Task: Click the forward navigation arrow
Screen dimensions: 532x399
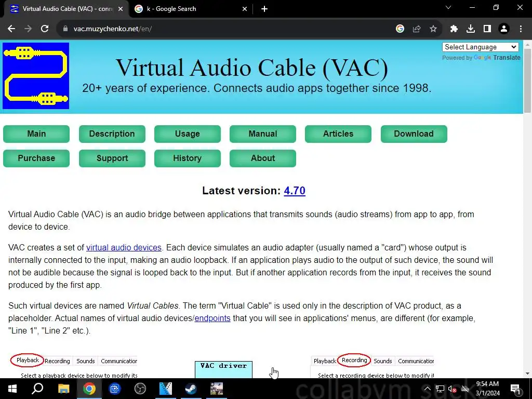Action: (28, 29)
